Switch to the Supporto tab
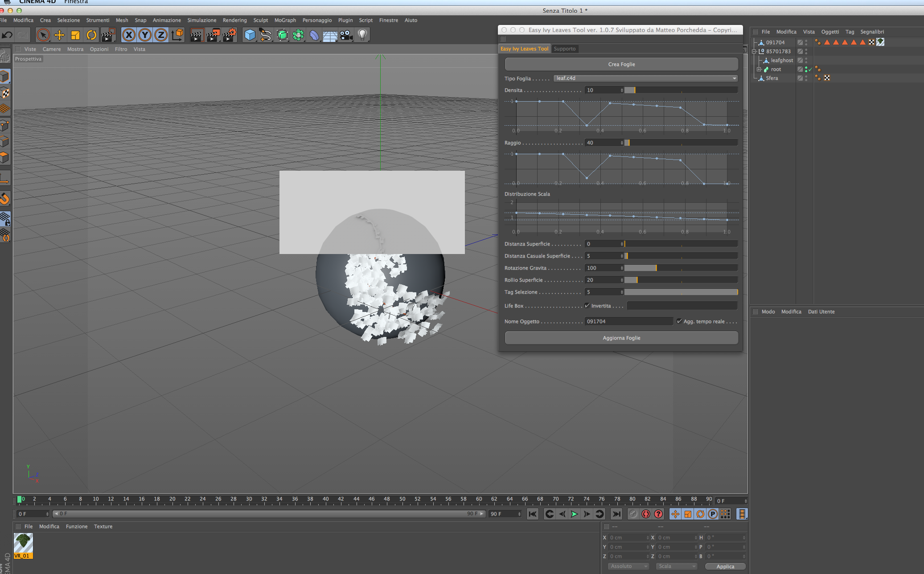The width and height of the screenshot is (924, 574). (x=564, y=49)
